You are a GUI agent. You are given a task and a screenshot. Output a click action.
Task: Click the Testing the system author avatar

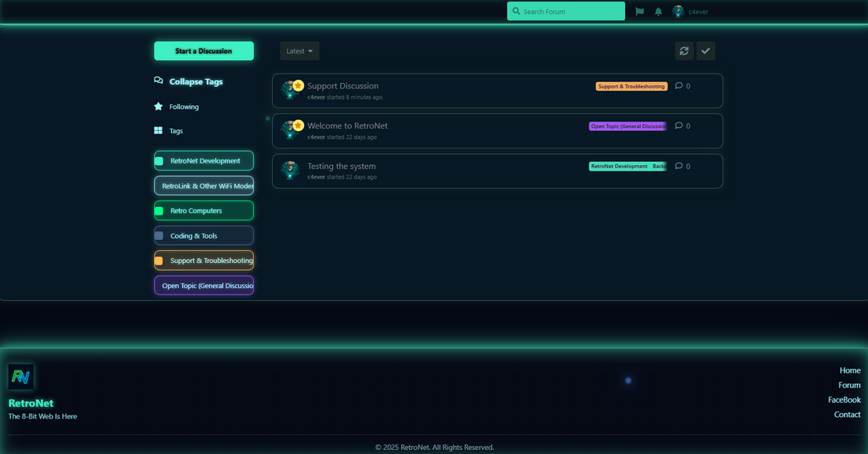290,171
